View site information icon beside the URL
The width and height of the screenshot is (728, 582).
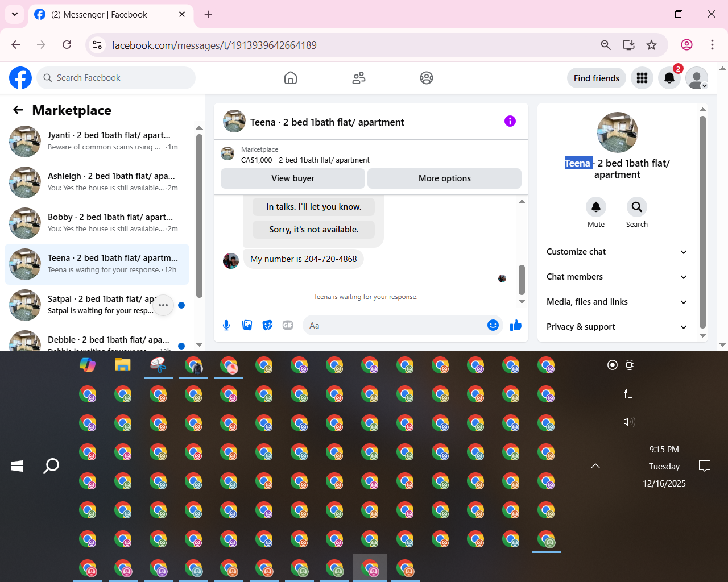(97, 45)
